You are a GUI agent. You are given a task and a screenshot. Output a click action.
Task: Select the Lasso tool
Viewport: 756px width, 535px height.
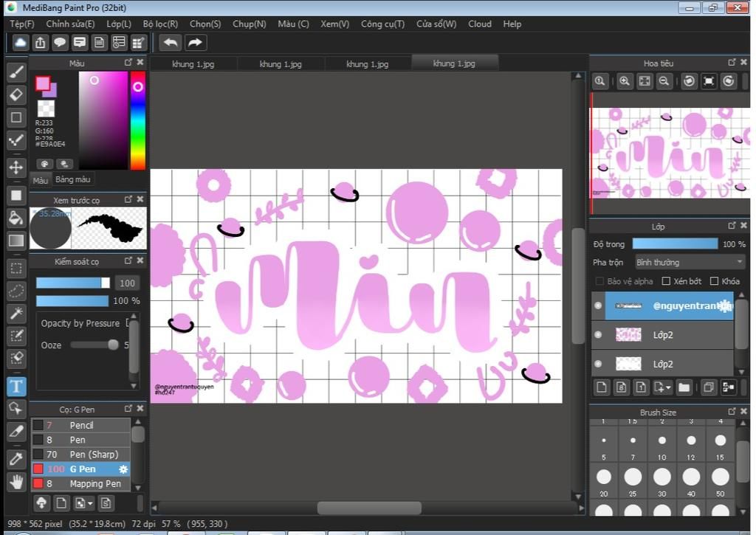pos(16,291)
